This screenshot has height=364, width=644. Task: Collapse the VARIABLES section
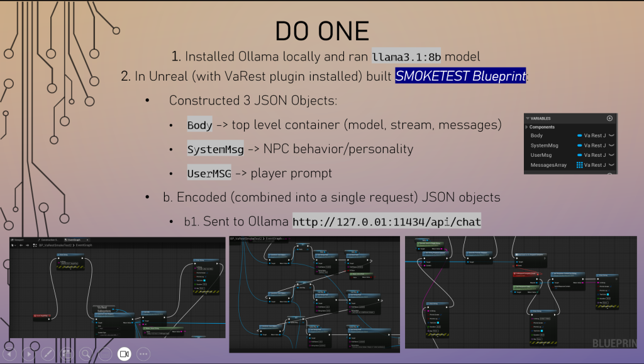528,118
